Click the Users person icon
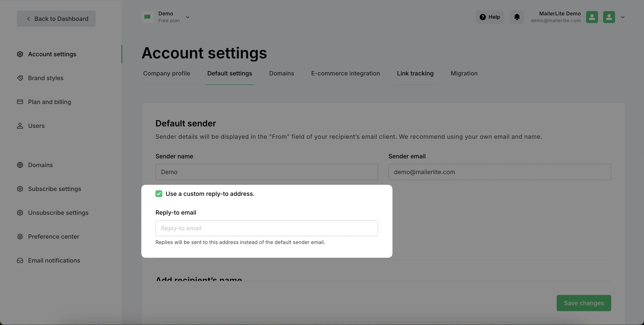Screen dimensions: 644x325 20,126
